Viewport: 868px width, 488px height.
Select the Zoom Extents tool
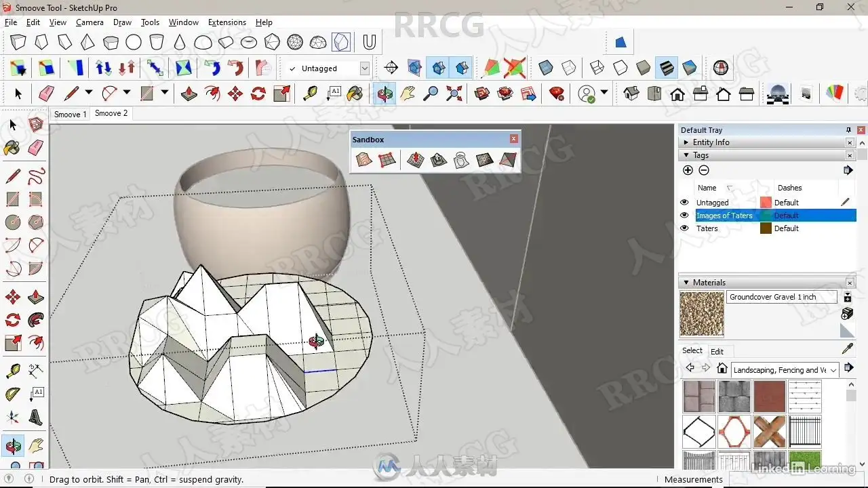454,94
